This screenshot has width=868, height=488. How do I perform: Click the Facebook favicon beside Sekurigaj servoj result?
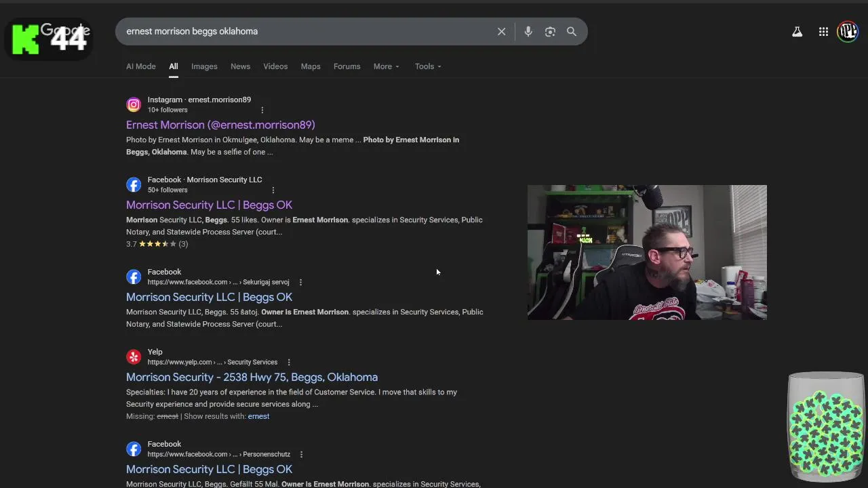tap(134, 277)
